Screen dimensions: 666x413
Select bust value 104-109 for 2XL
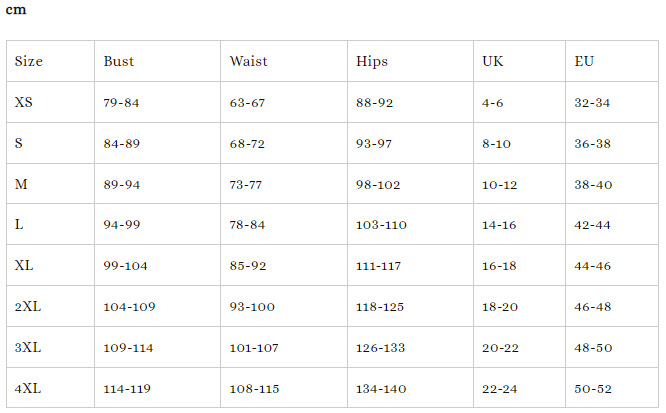(x=129, y=306)
